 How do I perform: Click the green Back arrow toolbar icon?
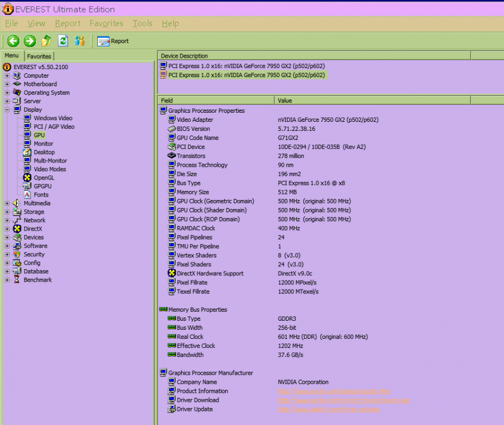click(x=13, y=41)
